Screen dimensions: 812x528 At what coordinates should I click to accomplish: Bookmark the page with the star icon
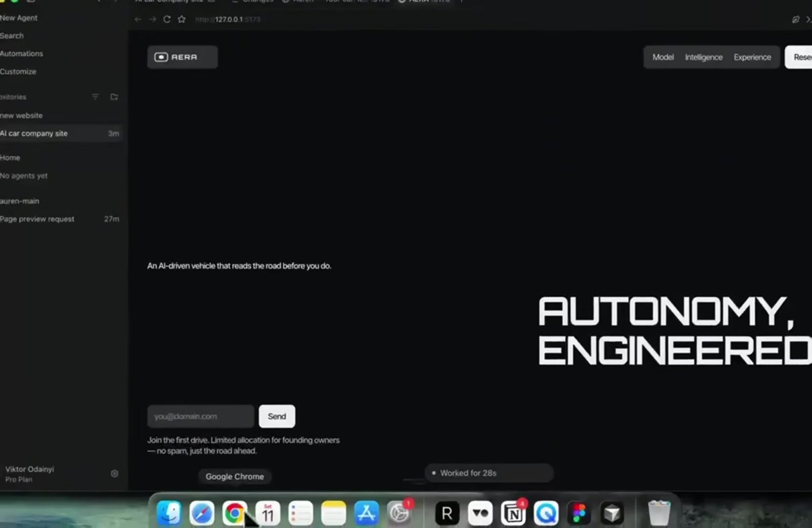point(182,19)
